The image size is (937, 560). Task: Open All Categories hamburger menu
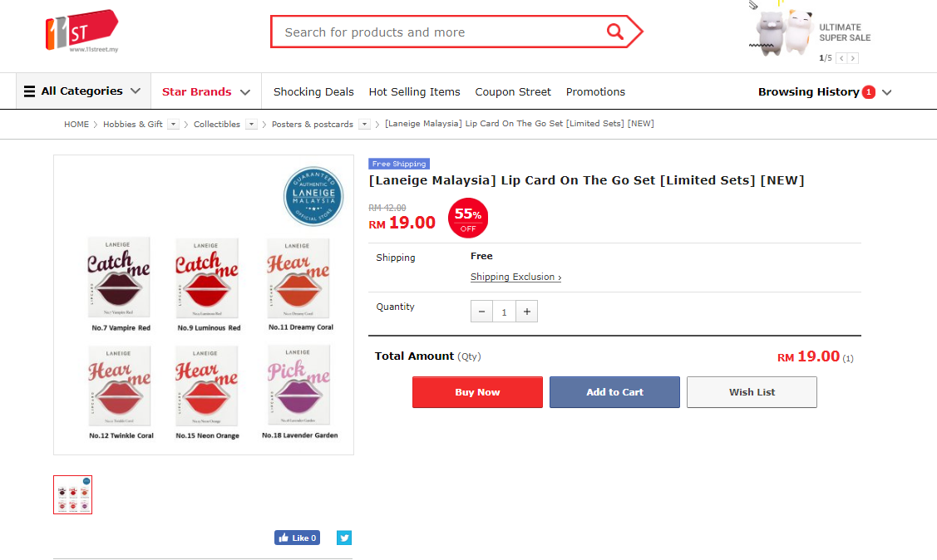pos(30,91)
